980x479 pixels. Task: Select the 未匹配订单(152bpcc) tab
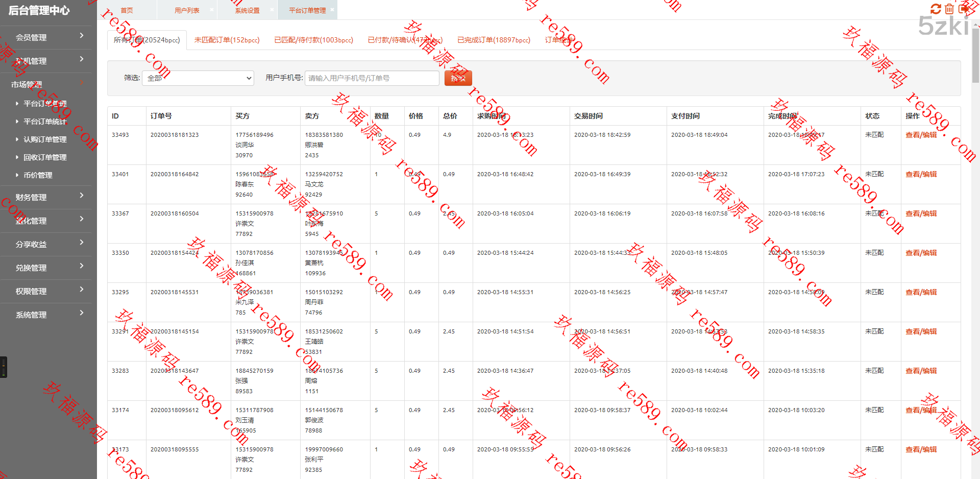tap(227, 40)
